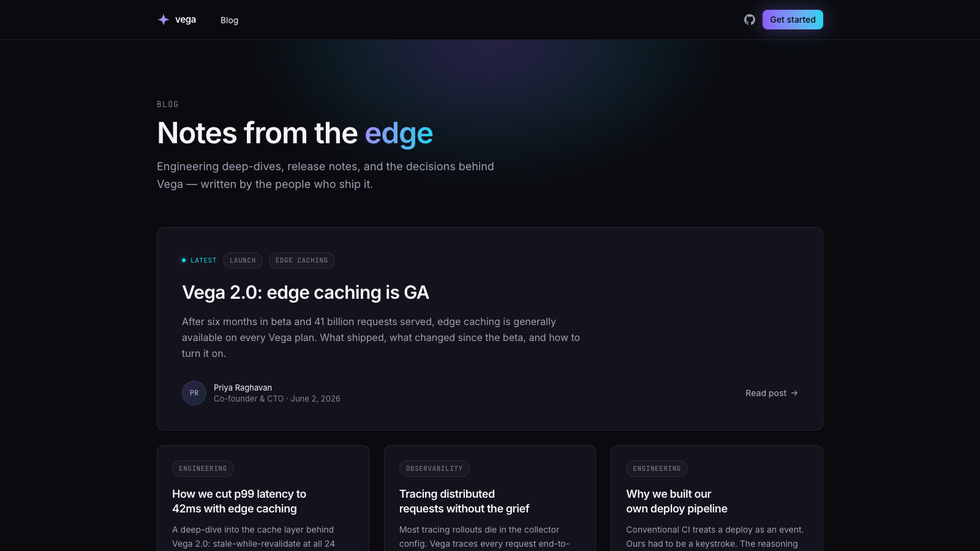980x551 pixels.
Task: Click the featured post excerpt paragraph
Action: tap(381, 337)
